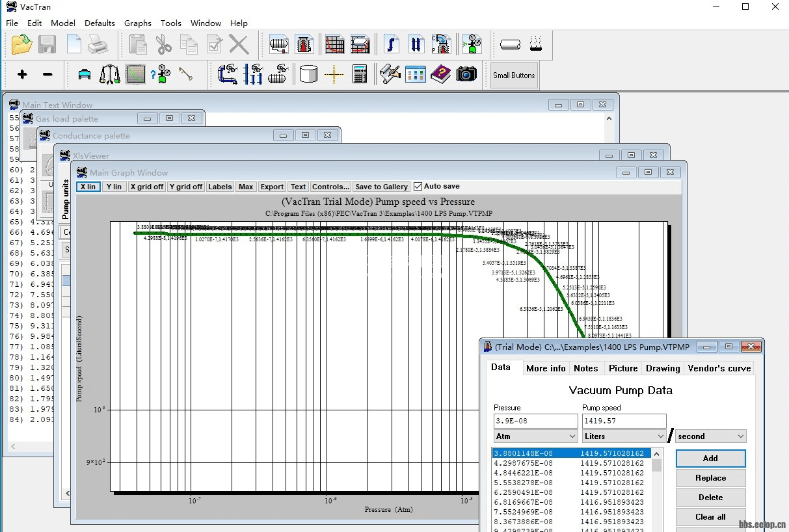Toggle the Auto save checkbox
This screenshot has height=532, width=789.
point(418,187)
